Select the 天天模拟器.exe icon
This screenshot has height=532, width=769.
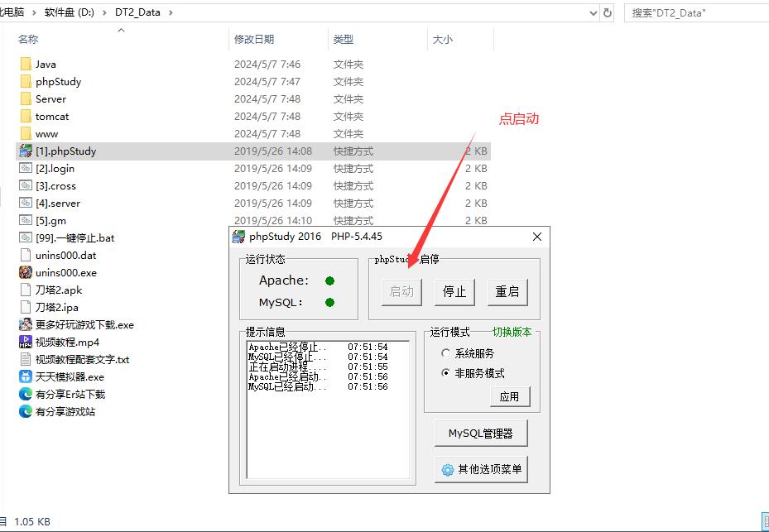(x=26, y=377)
